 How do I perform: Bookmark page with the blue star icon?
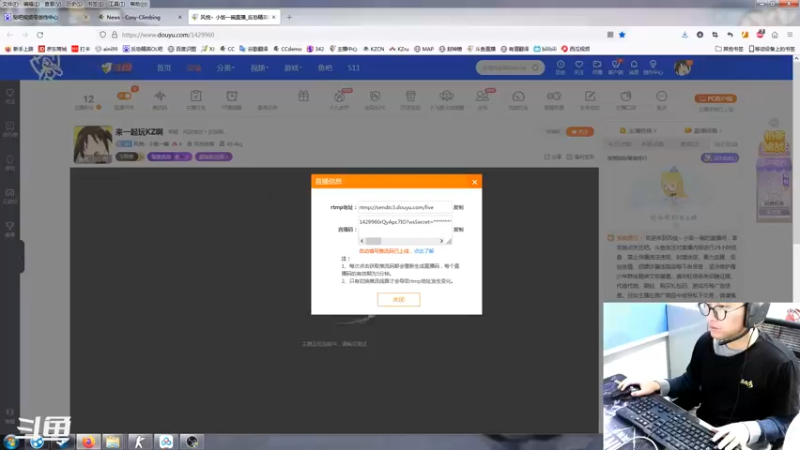click(622, 35)
